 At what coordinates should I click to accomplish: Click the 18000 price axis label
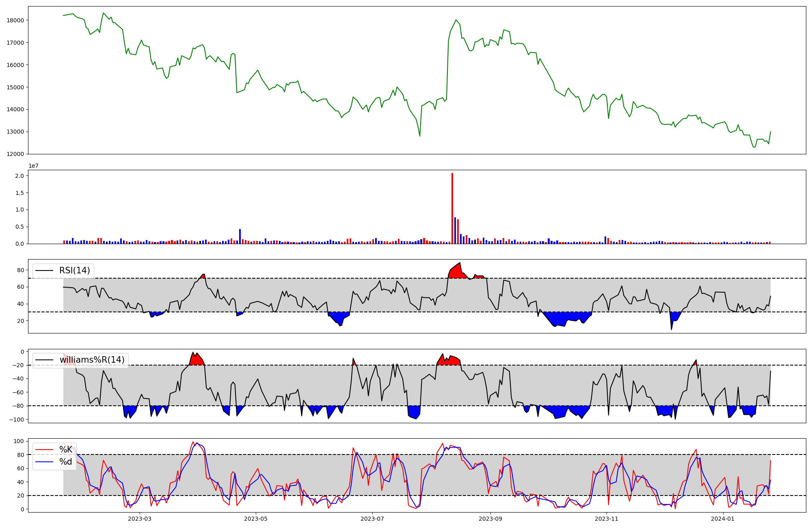coord(16,20)
